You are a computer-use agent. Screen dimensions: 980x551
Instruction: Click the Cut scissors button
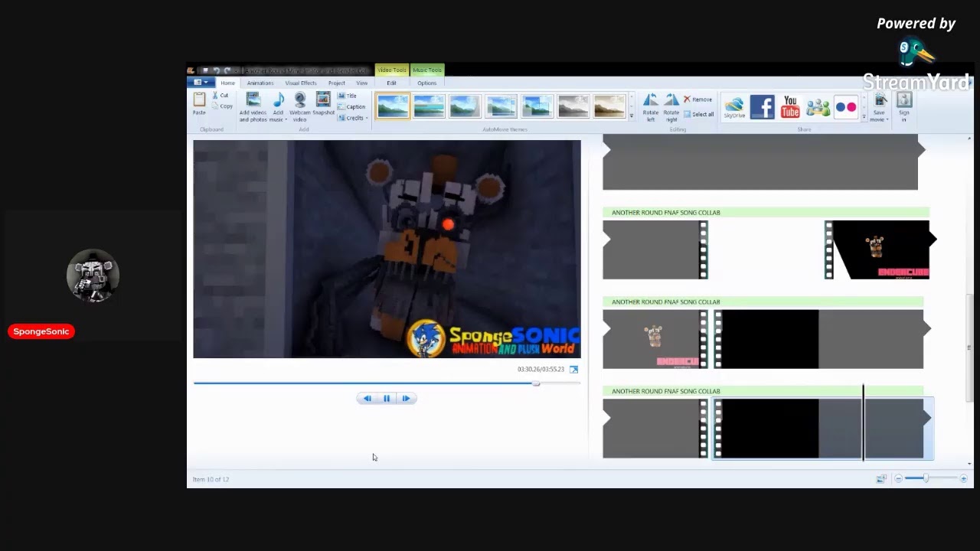(220, 96)
